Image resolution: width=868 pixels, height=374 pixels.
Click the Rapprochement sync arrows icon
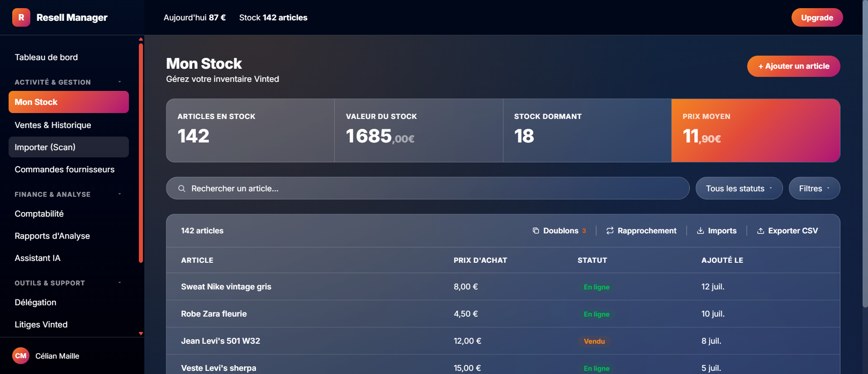[610, 231]
